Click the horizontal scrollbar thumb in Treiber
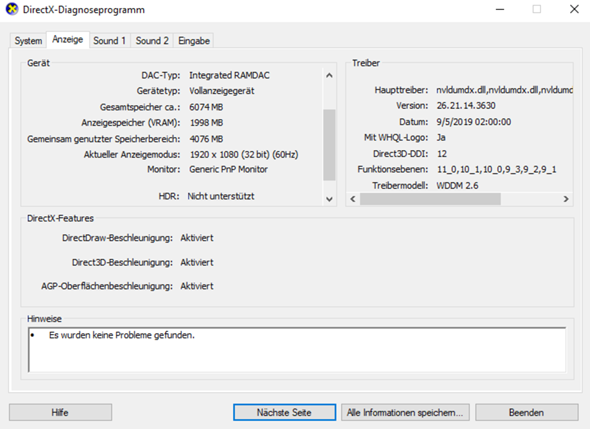Screen dimensions: 590x429 (x=430, y=199)
